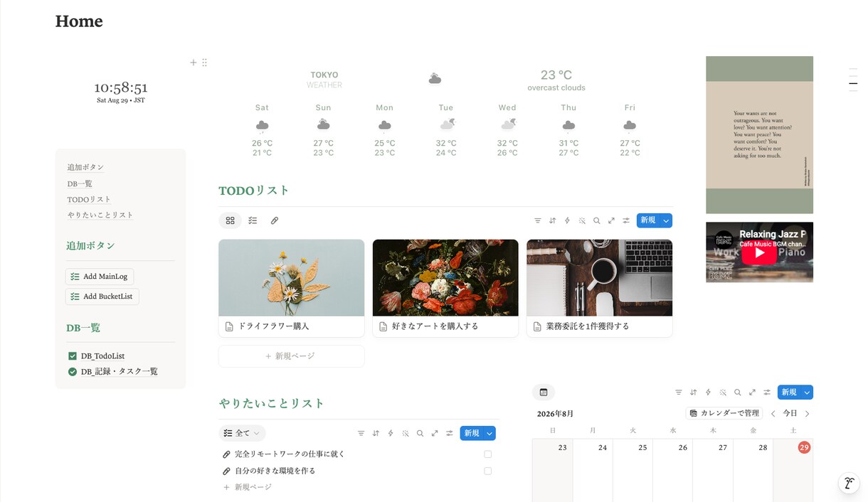Check the 自分の好きな環境を作る checkbox
The width and height of the screenshot is (868, 502).
click(x=487, y=471)
